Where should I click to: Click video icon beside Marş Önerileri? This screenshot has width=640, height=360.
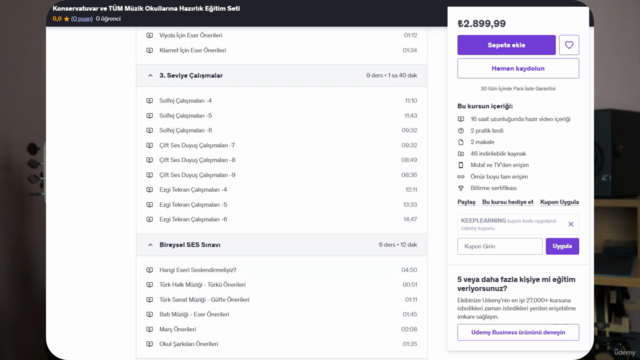pyautogui.click(x=150, y=329)
